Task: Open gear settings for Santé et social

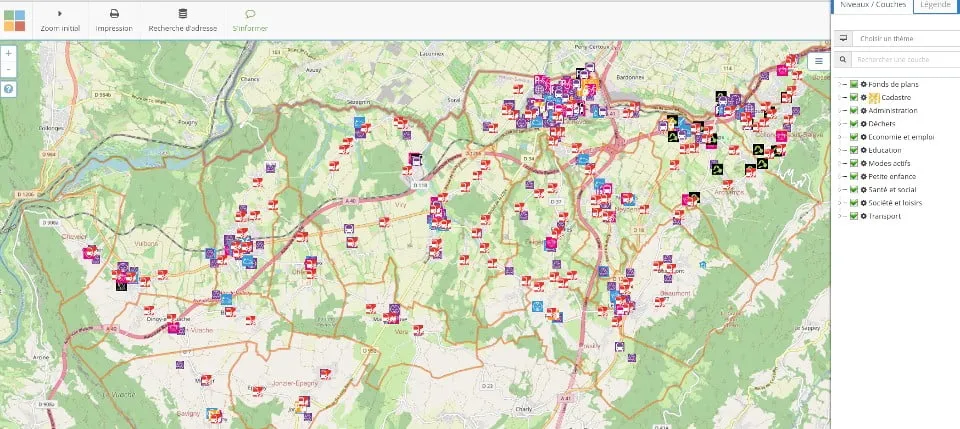Action: point(863,190)
